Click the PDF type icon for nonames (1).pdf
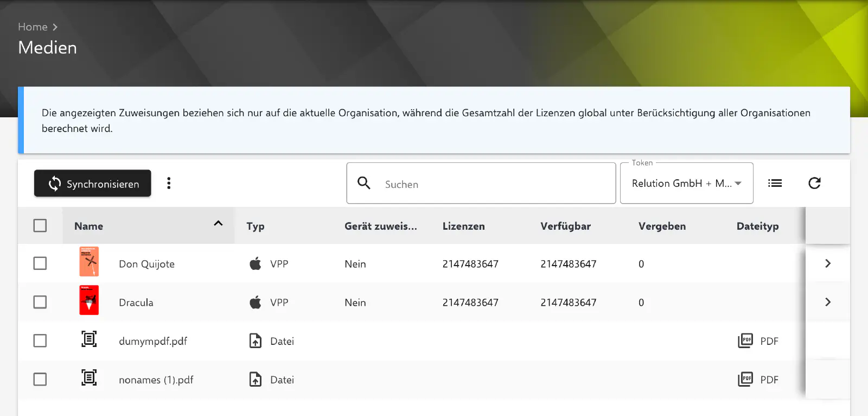Viewport: 868px width, 416px height. [x=745, y=379]
